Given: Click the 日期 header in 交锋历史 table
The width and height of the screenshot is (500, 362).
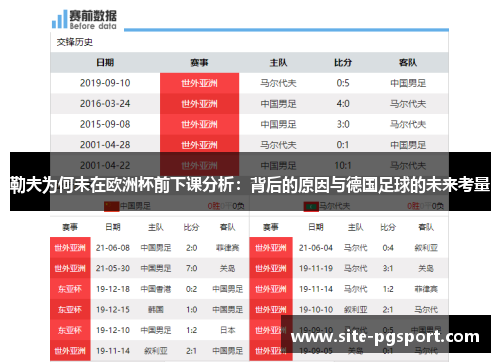Looking at the screenshot, I should [x=105, y=62].
